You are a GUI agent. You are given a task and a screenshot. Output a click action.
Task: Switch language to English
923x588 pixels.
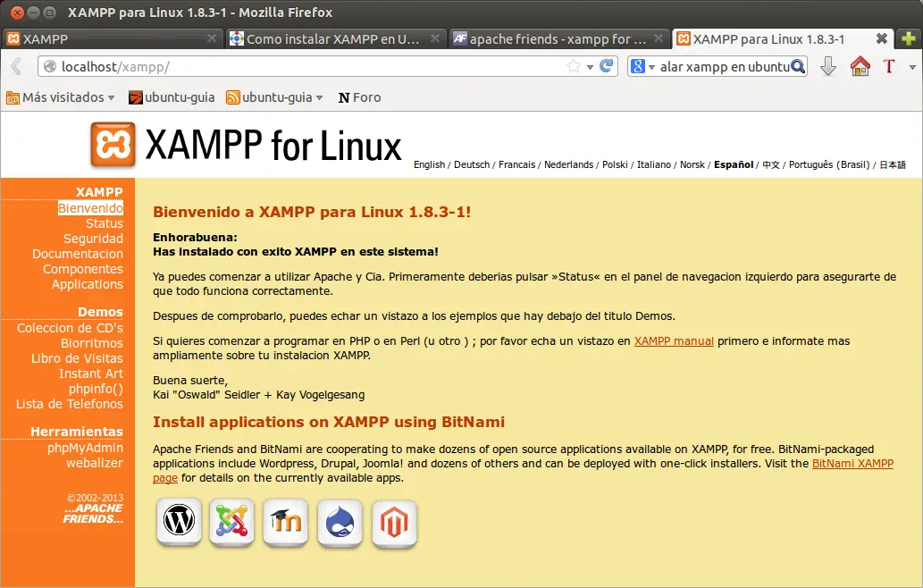point(429,164)
